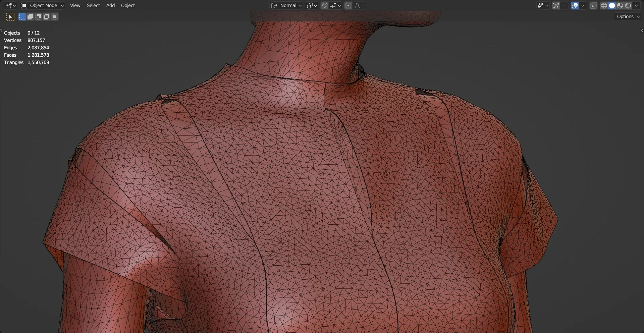Click the Select Box tool icon
Image resolution: width=644 pixels, height=333 pixels.
[x=10, y=17]
